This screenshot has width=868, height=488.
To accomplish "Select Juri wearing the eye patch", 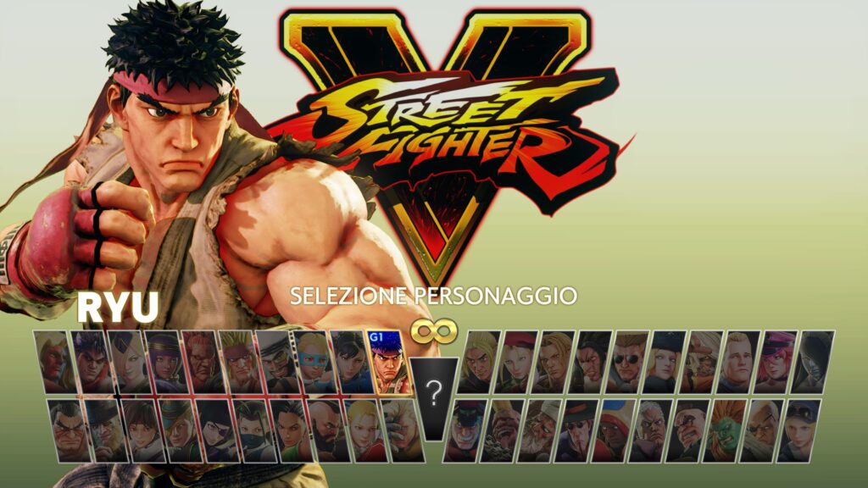I will pos(218,431).
